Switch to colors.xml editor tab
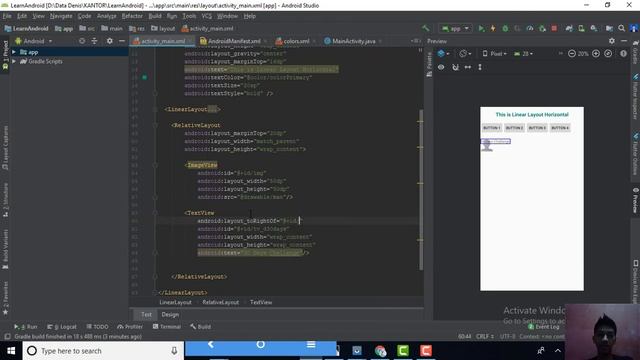The image size is (640, 360). coord(296,41)
